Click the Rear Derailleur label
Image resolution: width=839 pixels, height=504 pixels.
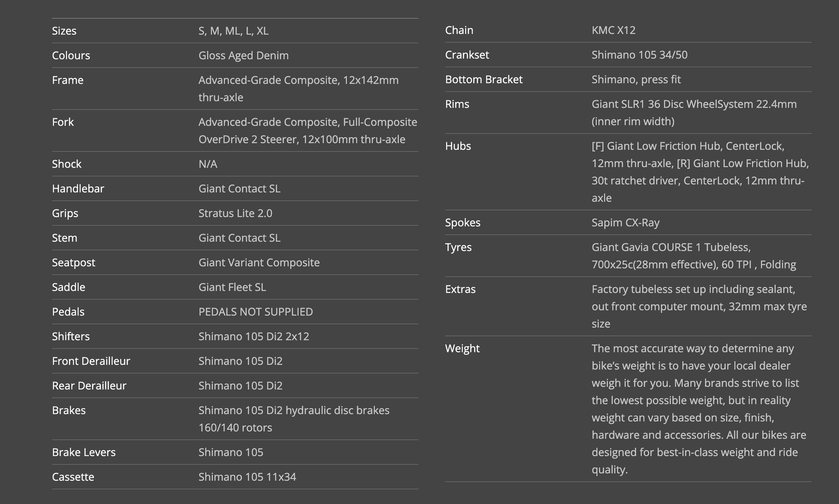pyautogui.click(x=89, y=386)
